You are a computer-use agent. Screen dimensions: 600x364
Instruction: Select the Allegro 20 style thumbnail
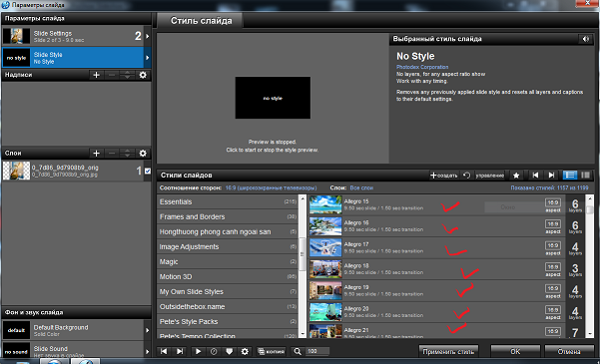point(325,312)
